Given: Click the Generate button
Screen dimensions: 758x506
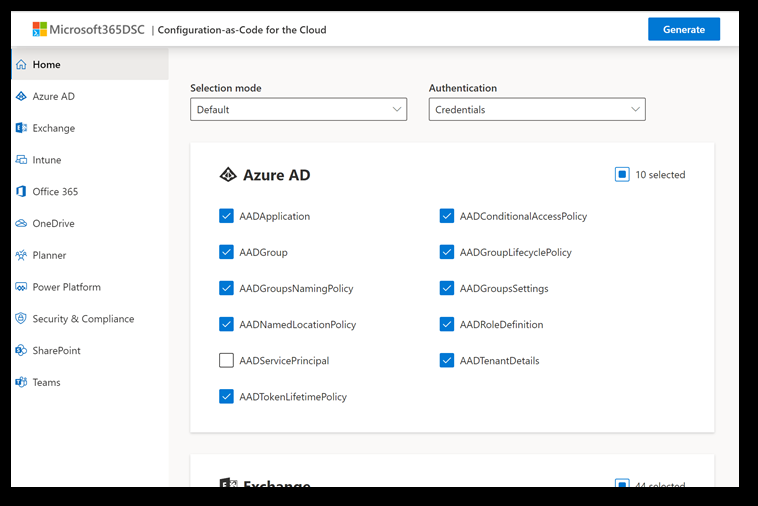Looking at the screenshot, I should click(684, 29).
